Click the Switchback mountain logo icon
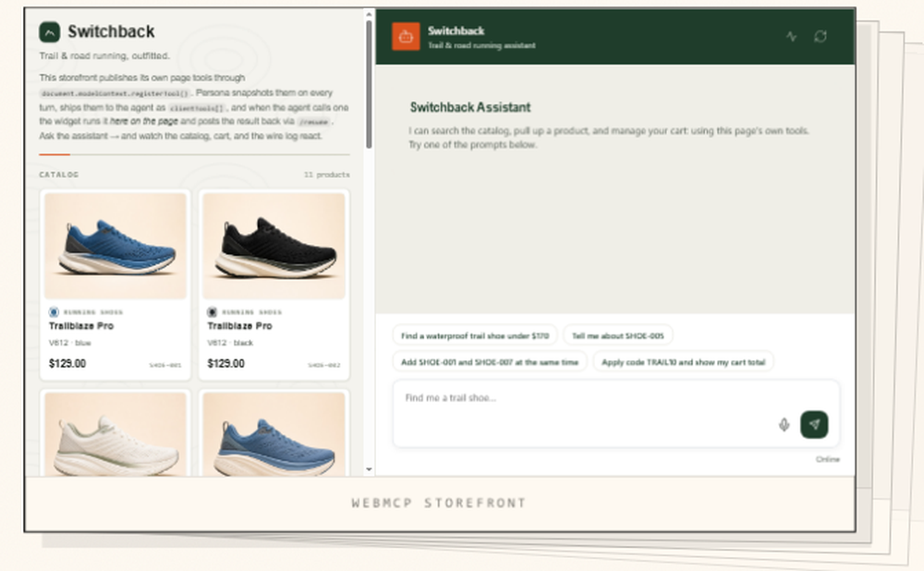The image size is (924, 571). coord(50,31)
